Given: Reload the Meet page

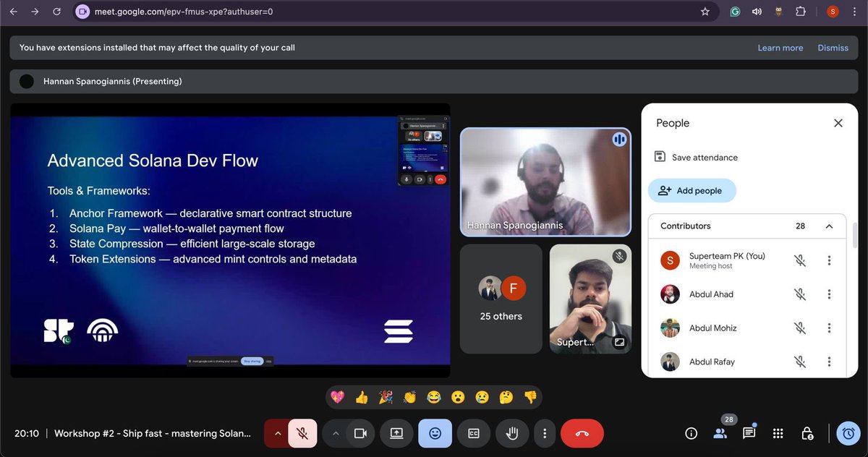Looking at the screenshot, I should click(57, 12).
